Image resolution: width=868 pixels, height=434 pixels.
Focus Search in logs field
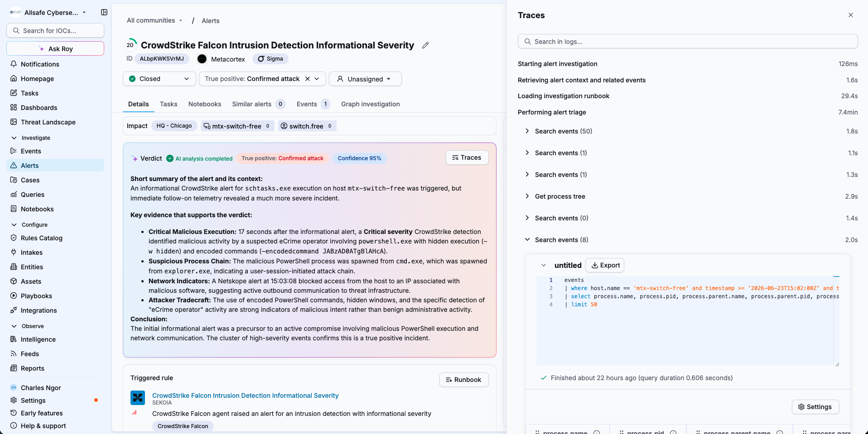click(688, 41)
